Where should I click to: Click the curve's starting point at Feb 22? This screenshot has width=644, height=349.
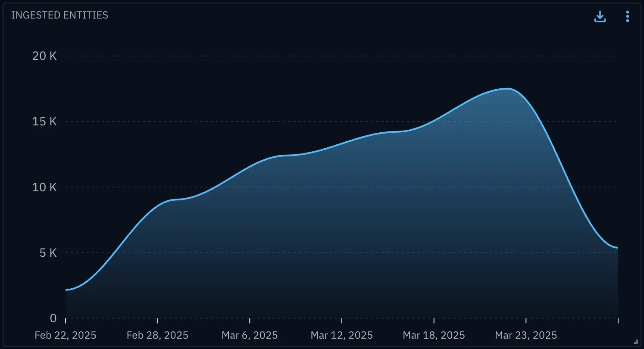[x=66, y=290]
